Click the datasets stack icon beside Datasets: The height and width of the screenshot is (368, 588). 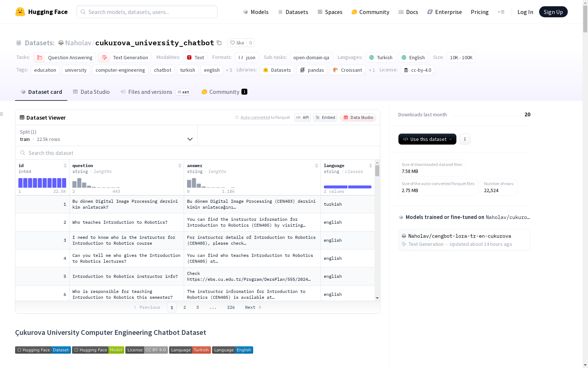pyautogui.click(x=19, y=43)
